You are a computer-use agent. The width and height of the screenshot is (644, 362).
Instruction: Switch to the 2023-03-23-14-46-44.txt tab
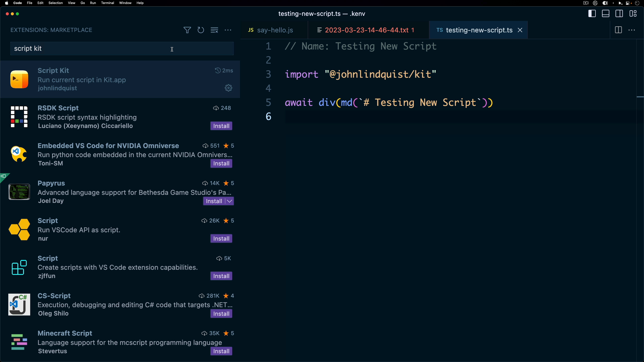click(x=368, y=30)
